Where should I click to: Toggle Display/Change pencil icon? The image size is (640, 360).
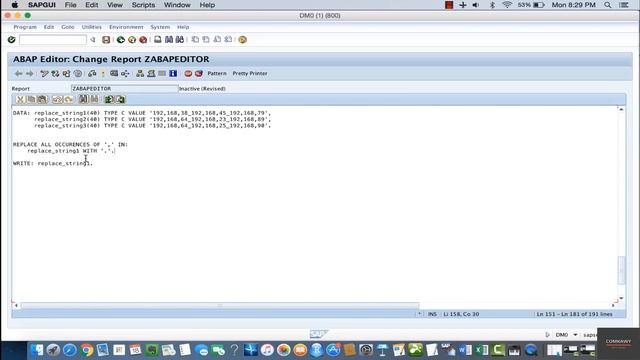[x=44, y=73]
